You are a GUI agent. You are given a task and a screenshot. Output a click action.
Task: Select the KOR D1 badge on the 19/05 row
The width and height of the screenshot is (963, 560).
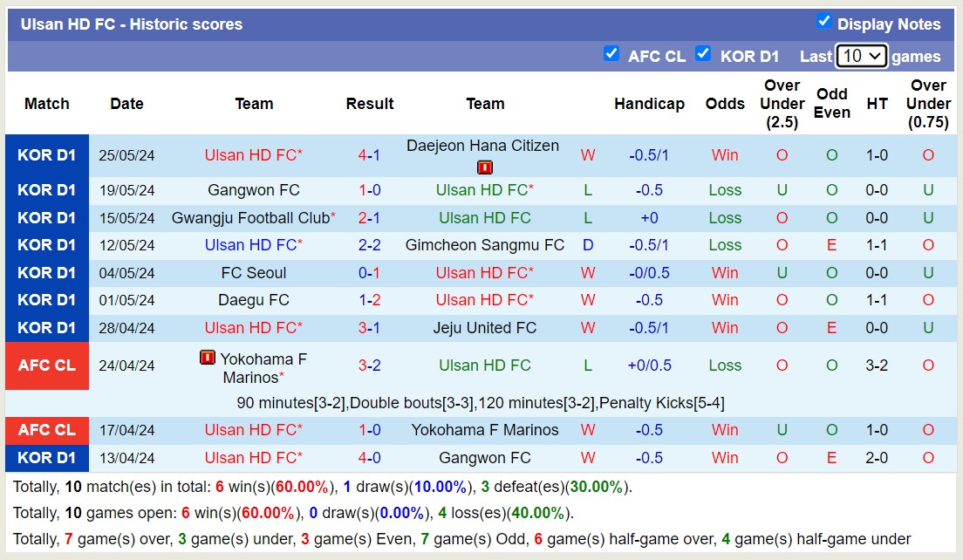click(x=47, y=190)
